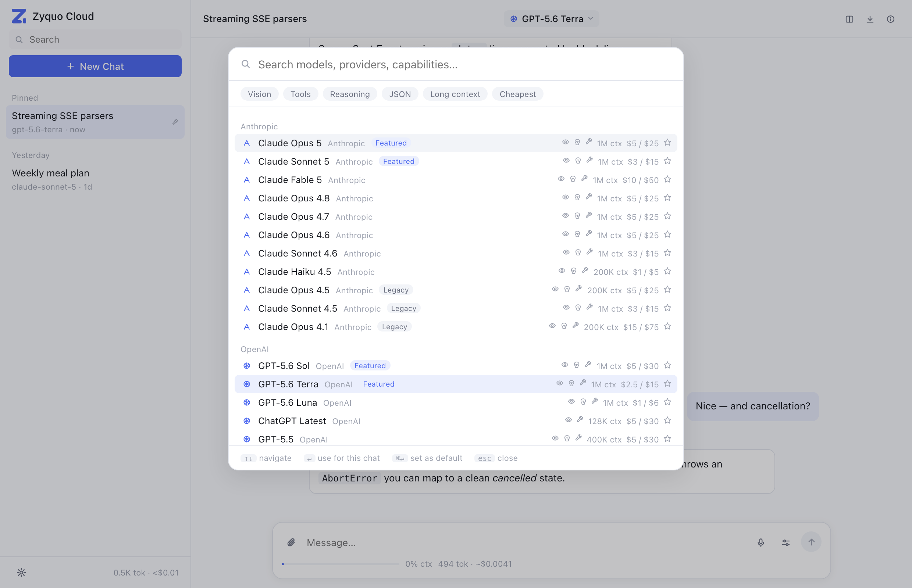The height and width of the screenshot is (588, 912).
Task: Click the Streaming SSE parsers header title
Action: coord(255,19)
